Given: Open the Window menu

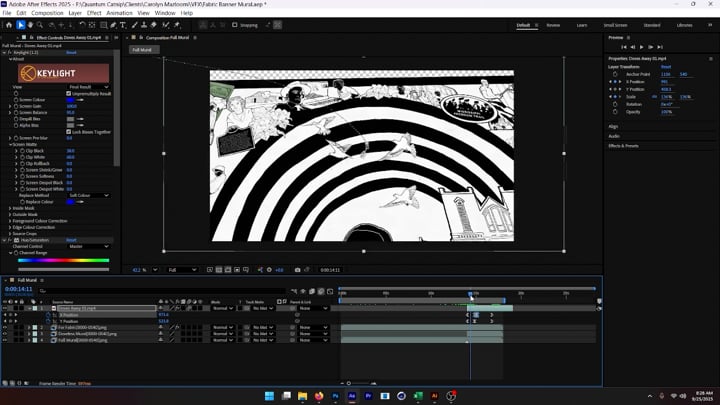Looking at the screenshot, I should point(165,13).
